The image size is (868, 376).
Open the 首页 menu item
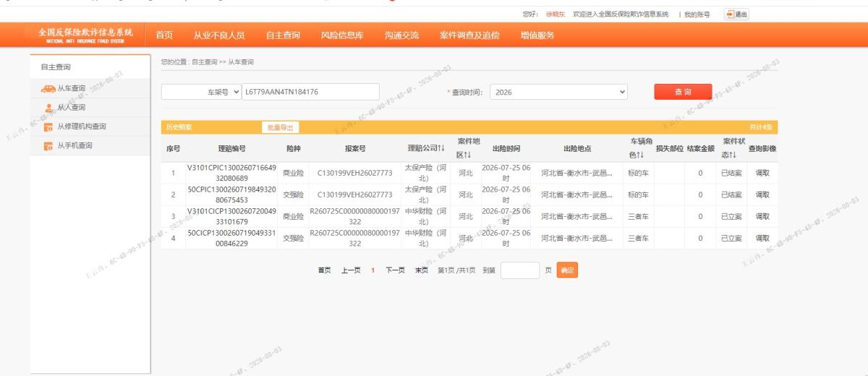pos(164,35)
